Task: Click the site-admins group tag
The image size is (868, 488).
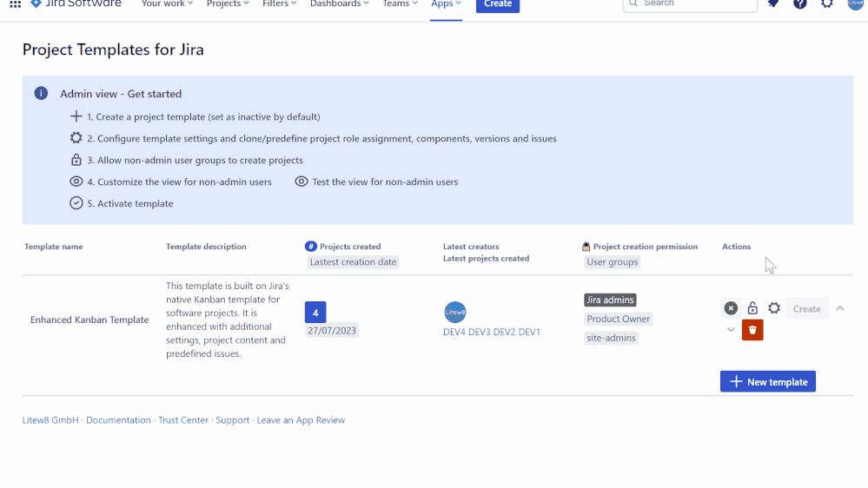Action: click(x=611, y=338)
